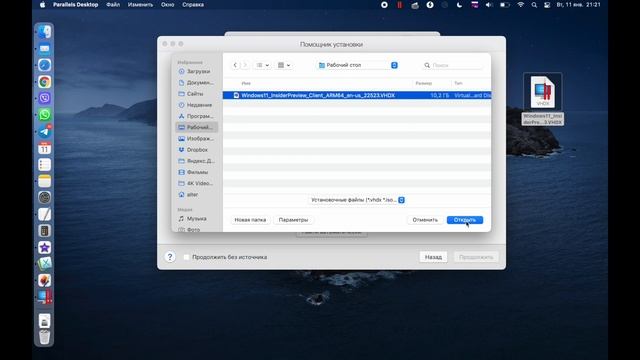This screenshot has height=360, width=640.
Task: Open Safari in the dock
Action: (44, 65)
